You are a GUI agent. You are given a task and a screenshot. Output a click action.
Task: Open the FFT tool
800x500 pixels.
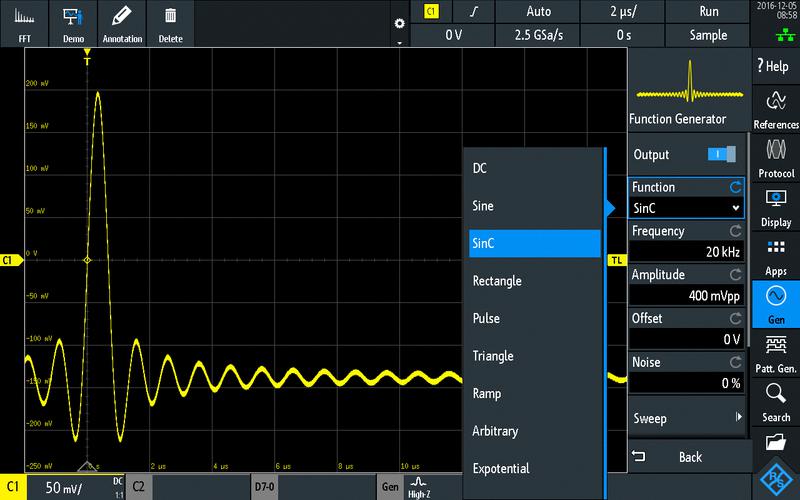click(x=24, y=24)
